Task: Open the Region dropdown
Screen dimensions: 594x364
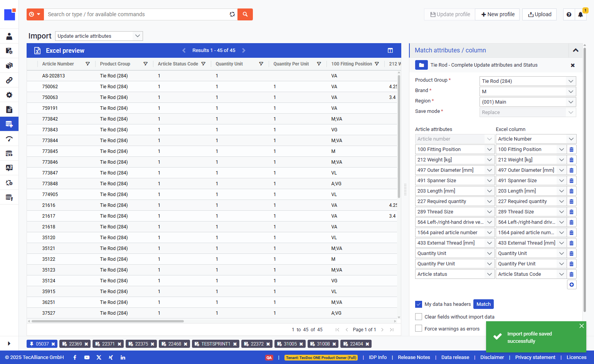Action: [x=528, y=102]
